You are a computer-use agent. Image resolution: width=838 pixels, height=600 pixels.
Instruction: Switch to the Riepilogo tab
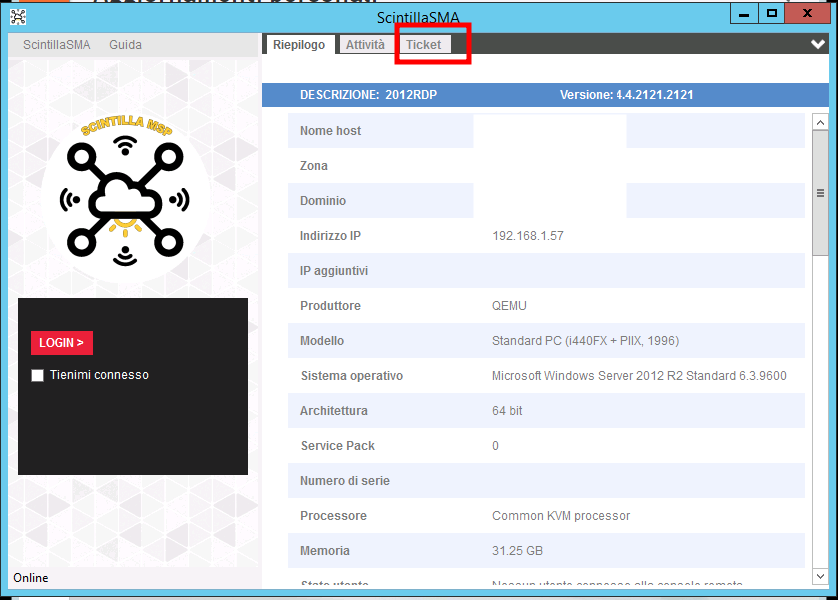click(x=299, y=45)
